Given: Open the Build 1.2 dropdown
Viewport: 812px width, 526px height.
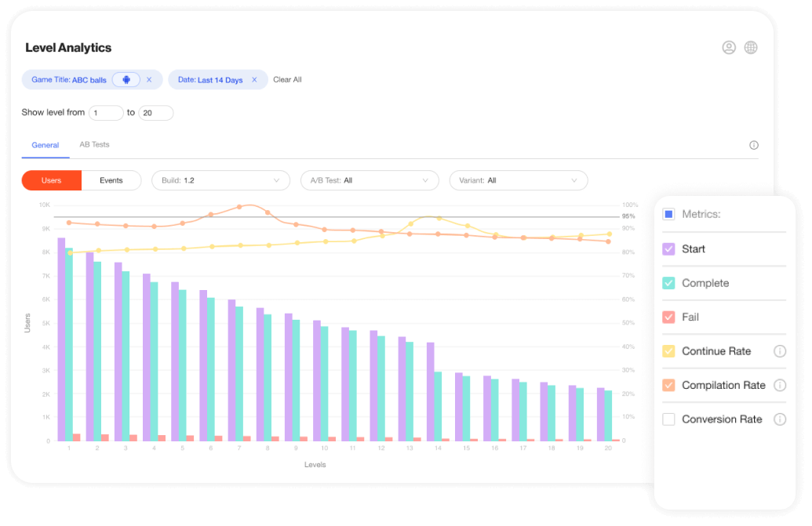Looking at the screenshot, I should [x=220, y=180].
